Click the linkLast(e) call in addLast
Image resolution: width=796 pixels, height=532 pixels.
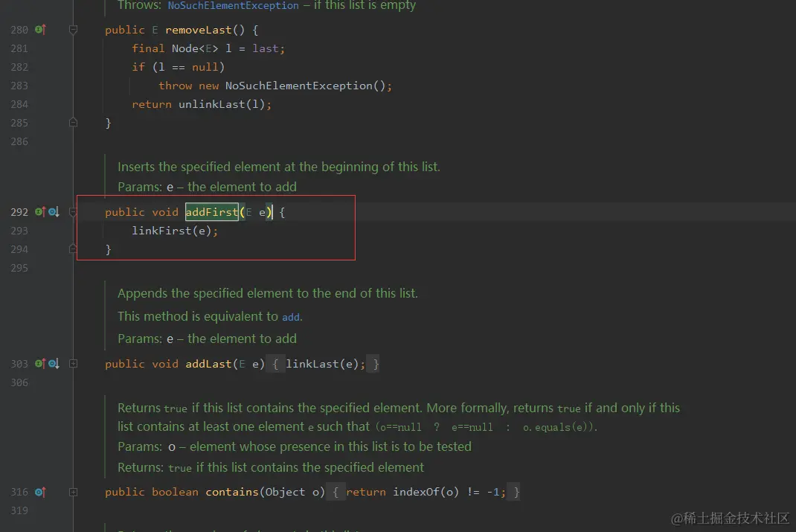322,363
